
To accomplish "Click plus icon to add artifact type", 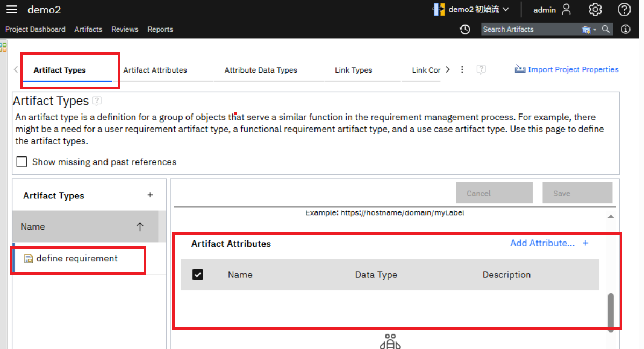I will [x=150, y=195].
